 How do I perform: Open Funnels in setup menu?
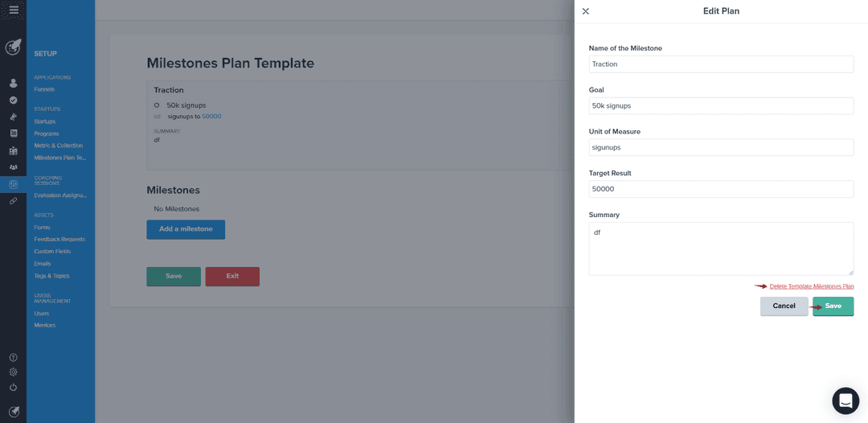pos(44,89)
